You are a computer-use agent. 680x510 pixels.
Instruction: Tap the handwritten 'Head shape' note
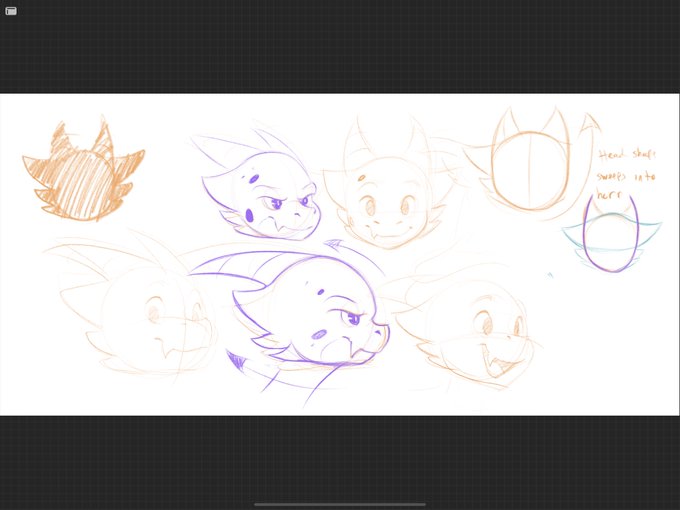[627, 154]
